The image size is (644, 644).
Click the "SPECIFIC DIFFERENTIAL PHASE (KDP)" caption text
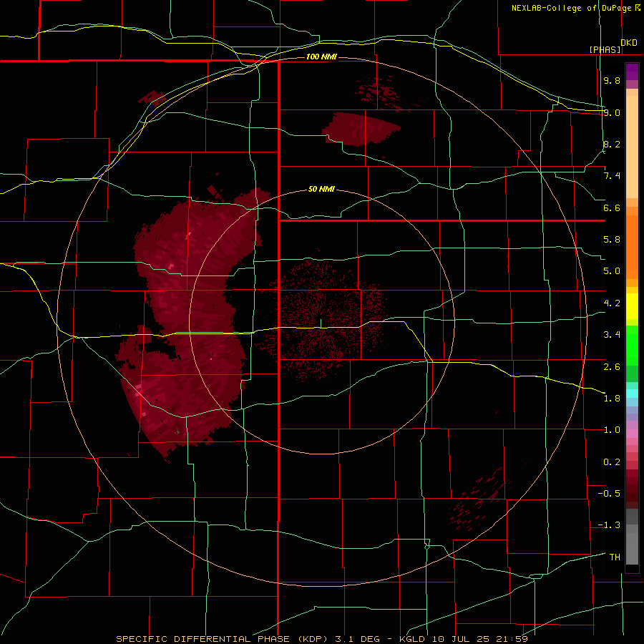(x=223, y=639)
